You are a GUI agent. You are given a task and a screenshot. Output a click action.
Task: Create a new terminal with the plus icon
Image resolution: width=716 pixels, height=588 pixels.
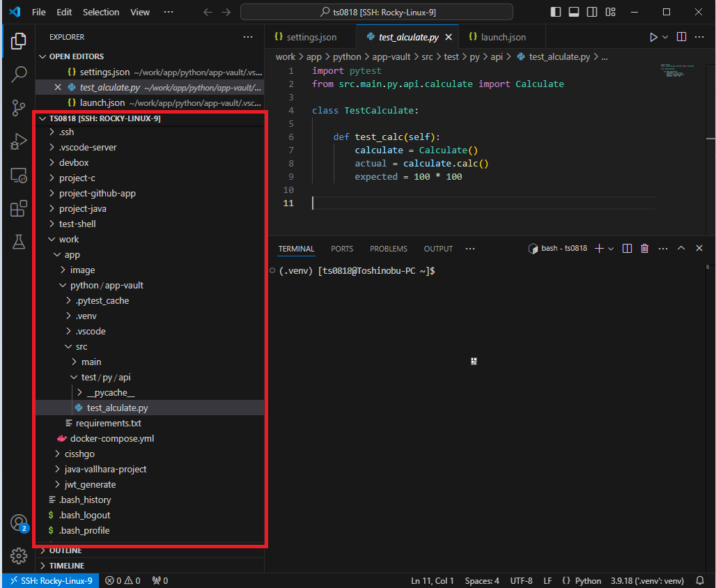click(x=600, y=248)
